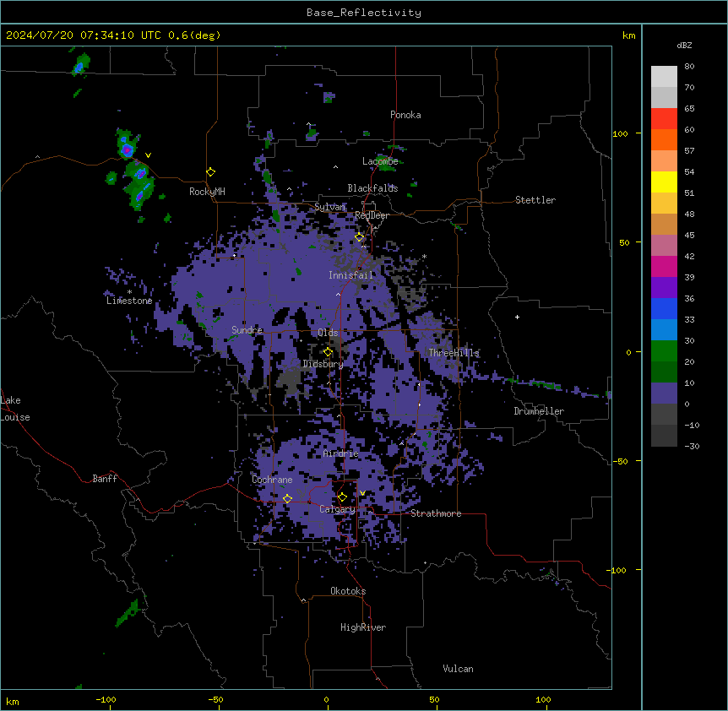Click the Lacombe city label
The height and width of the screenshot is (711, 728).
tap(380, 161)
